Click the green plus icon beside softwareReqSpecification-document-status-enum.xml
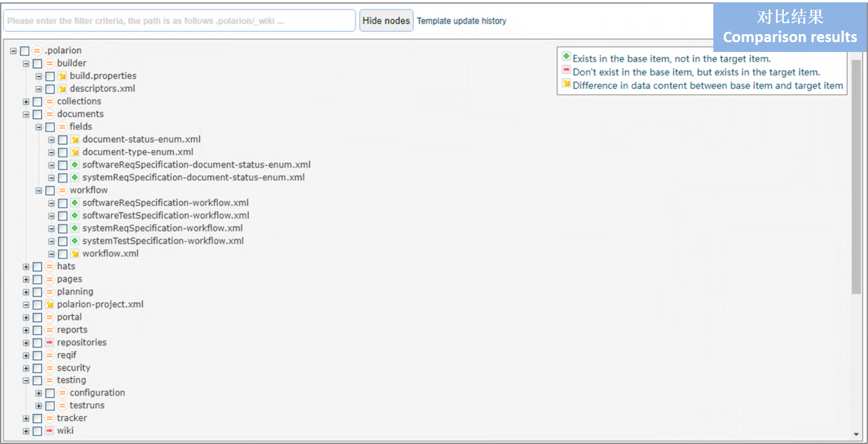The width and height of the screenshot is (868, 444). [x=75, y=165]
